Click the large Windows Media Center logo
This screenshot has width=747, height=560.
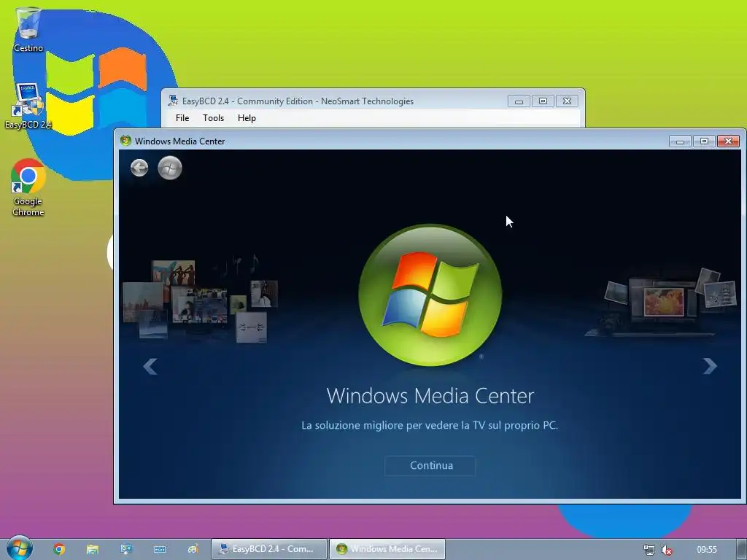pyautogui.click(x=430, y=295)
